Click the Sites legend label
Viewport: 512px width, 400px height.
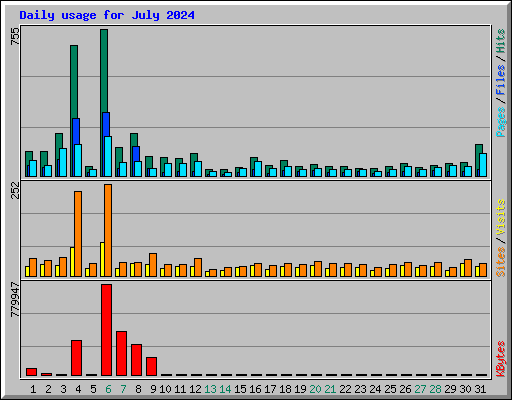point(501,262)
